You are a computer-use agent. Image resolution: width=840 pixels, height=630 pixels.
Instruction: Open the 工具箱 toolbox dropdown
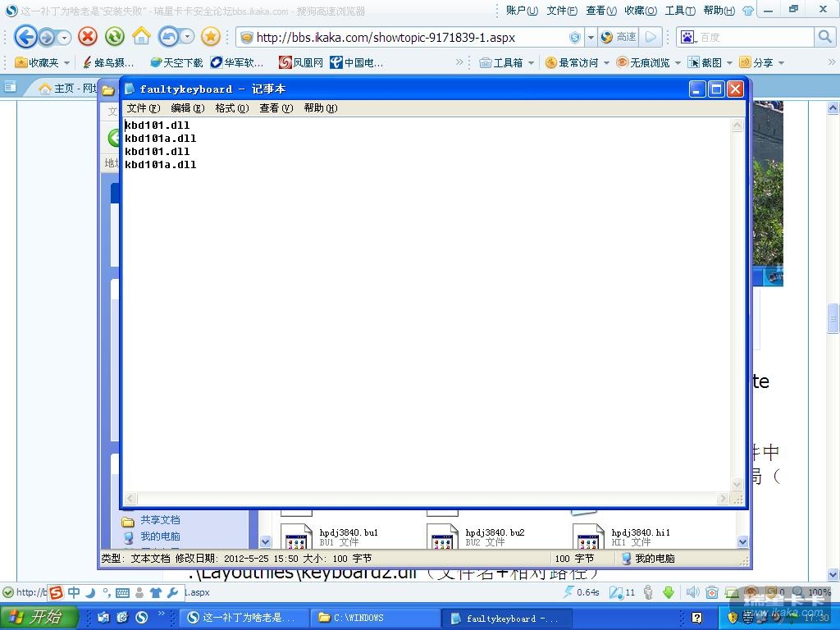point(531,62)
